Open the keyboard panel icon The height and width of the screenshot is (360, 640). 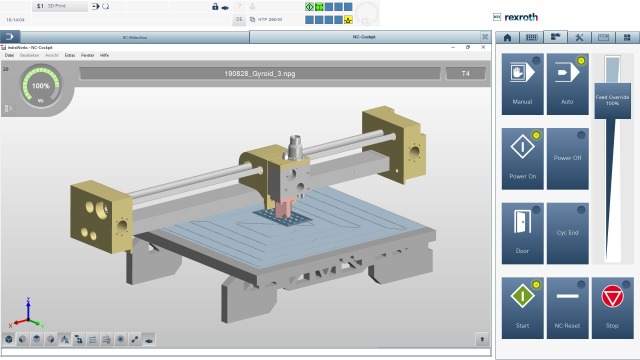[531, 38]
